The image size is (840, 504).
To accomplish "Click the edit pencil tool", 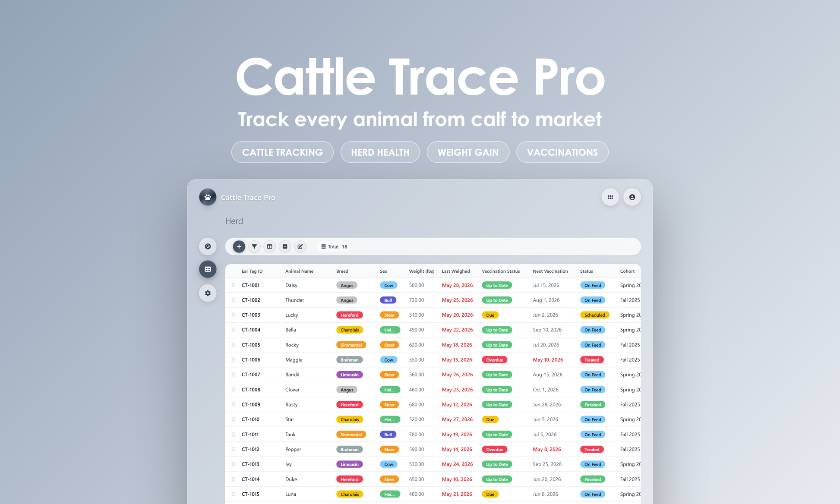I will coord(300,246).
